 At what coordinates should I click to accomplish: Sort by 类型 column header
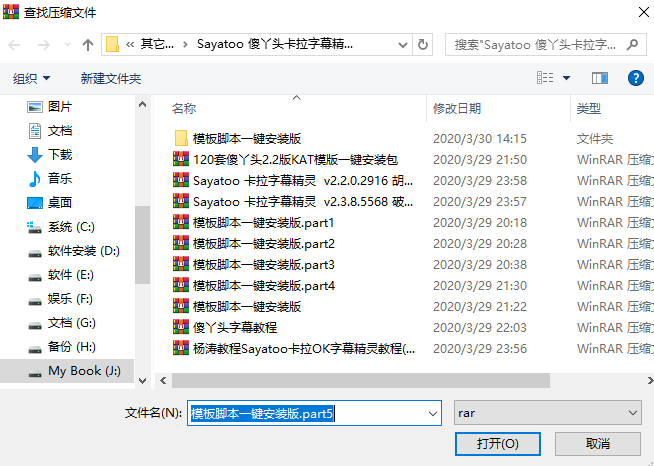(589, 109)
